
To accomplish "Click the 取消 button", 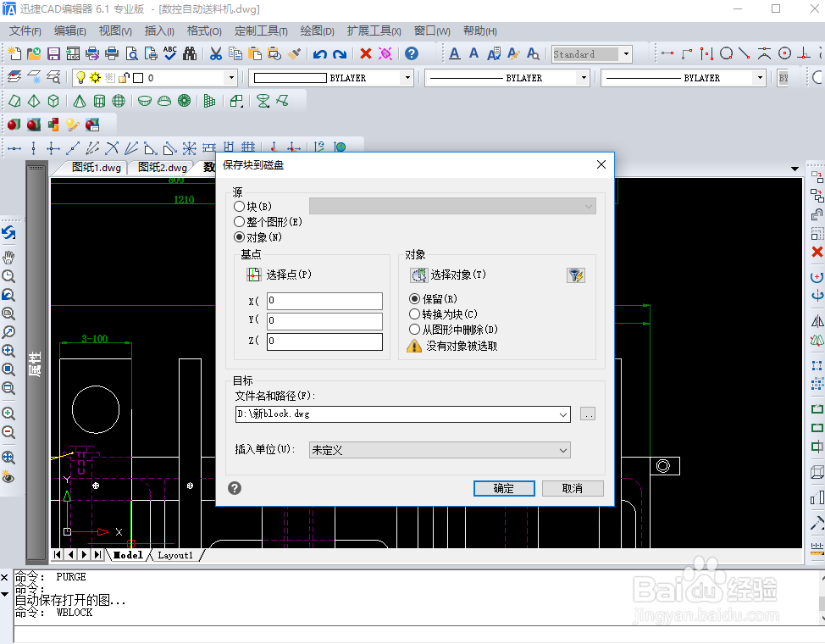I will [x=573, y=488].
